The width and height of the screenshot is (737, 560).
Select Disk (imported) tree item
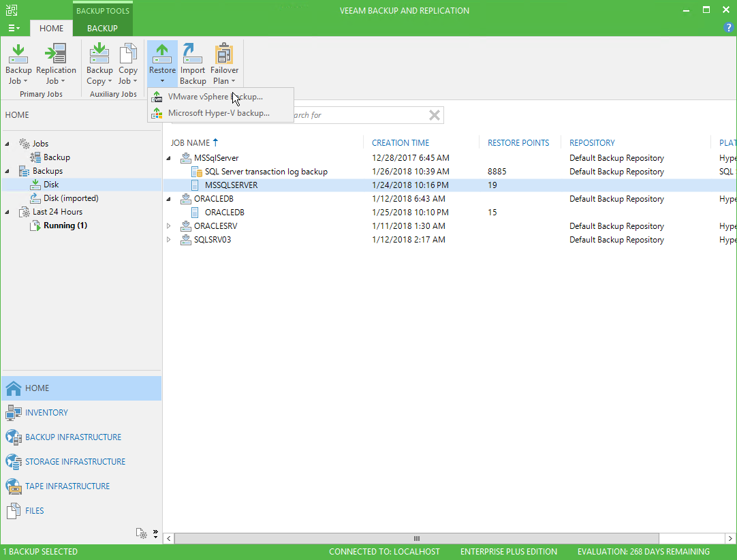[x=71, y=198]
